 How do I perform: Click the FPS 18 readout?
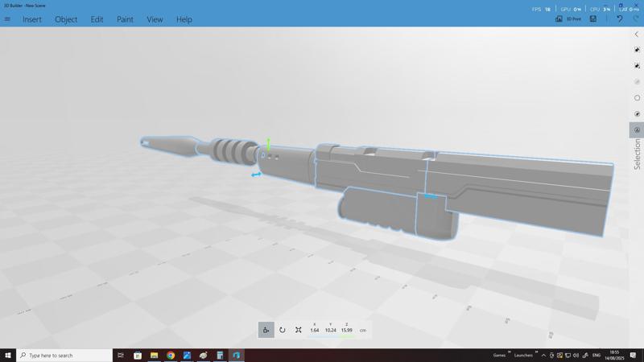pos(541,9)
